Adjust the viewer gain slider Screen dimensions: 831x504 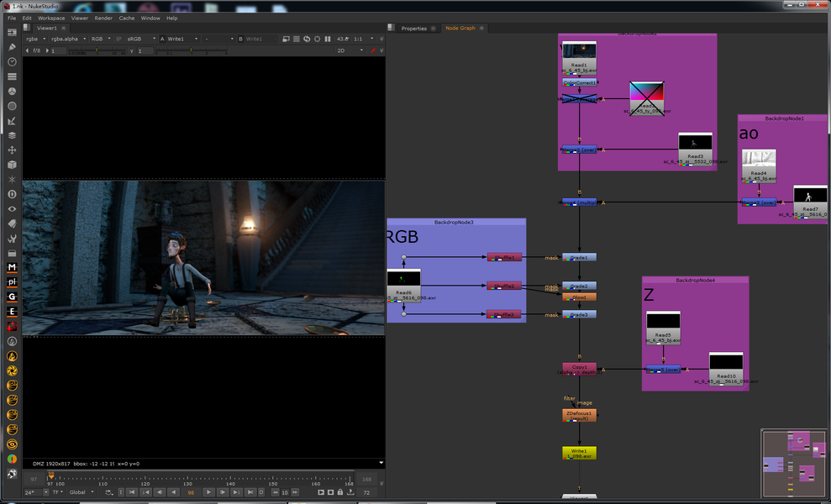coord(97,51)
